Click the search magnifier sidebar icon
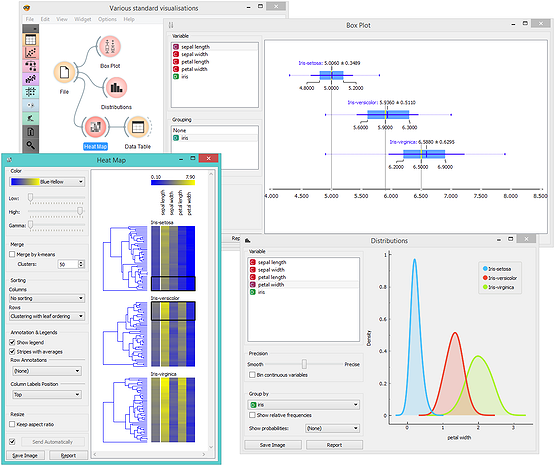The width and height of the screenshot is (555, 466). pos(31,145)
